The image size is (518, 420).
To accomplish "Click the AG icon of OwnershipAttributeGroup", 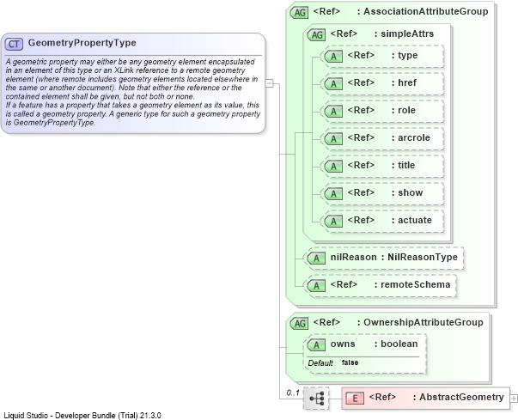I will point(299,323).
